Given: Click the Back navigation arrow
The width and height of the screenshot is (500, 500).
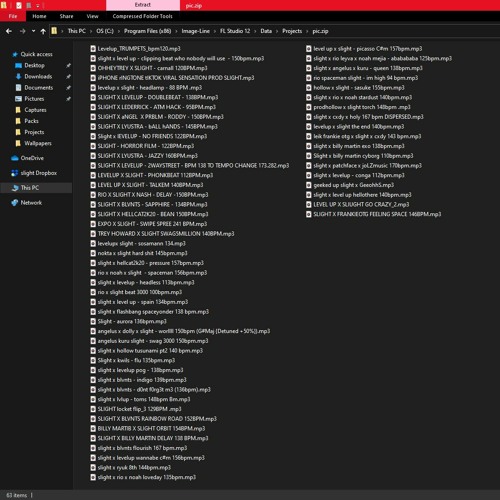Looking at the screenshot, I should click(9, 31).
